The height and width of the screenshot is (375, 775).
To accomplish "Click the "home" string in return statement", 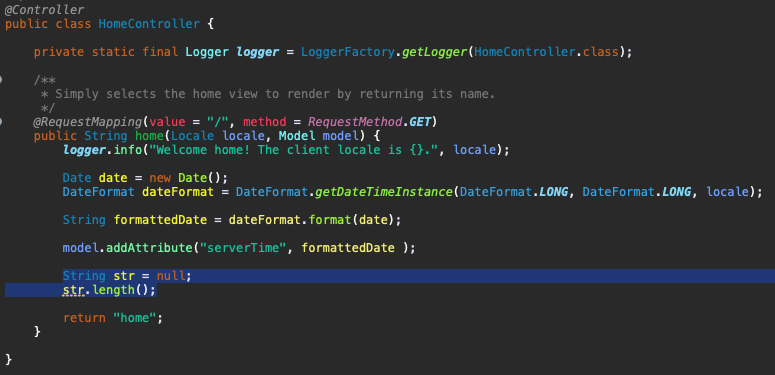I will [x=134, y=318].
